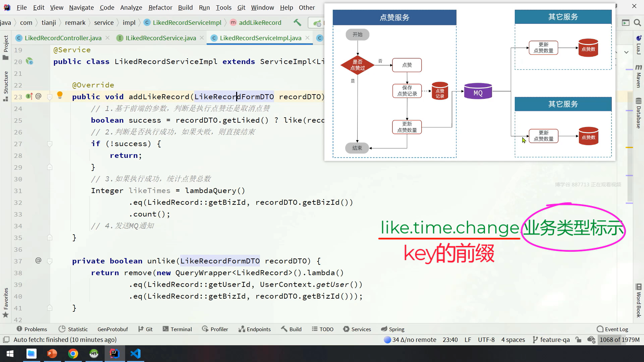Click the overriding method gutter icon on line 23
The image size is (644, 362).
[29, 97]
